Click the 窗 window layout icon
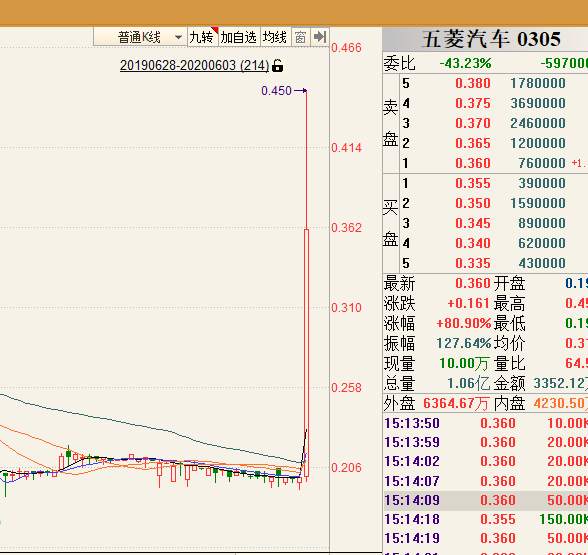Screen dimensions: 588x555 (x=300, y=37)
